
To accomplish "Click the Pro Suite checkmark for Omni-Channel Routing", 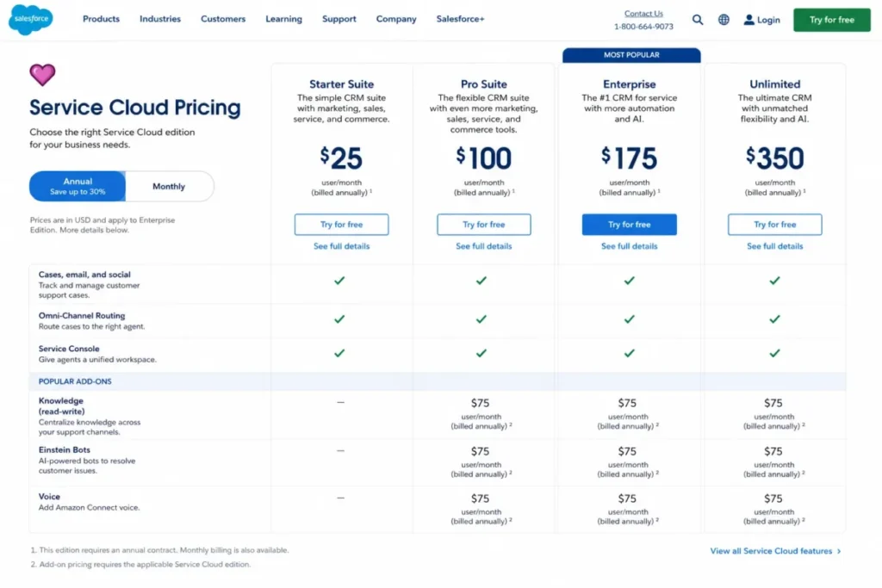I will [481, 319].
